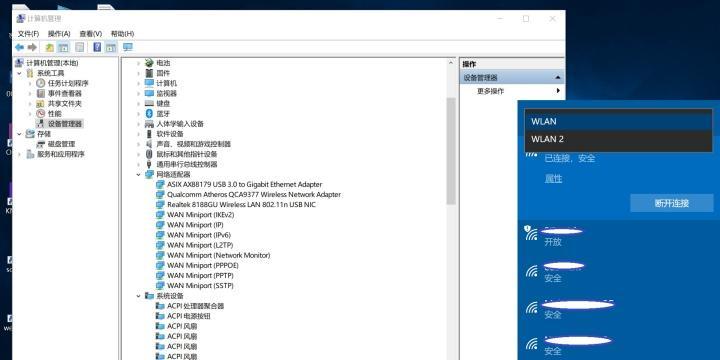Expand the 服务和应用程序 node
Image resolution: width=720 pixels, height=360 pixels.
[19, 154]
